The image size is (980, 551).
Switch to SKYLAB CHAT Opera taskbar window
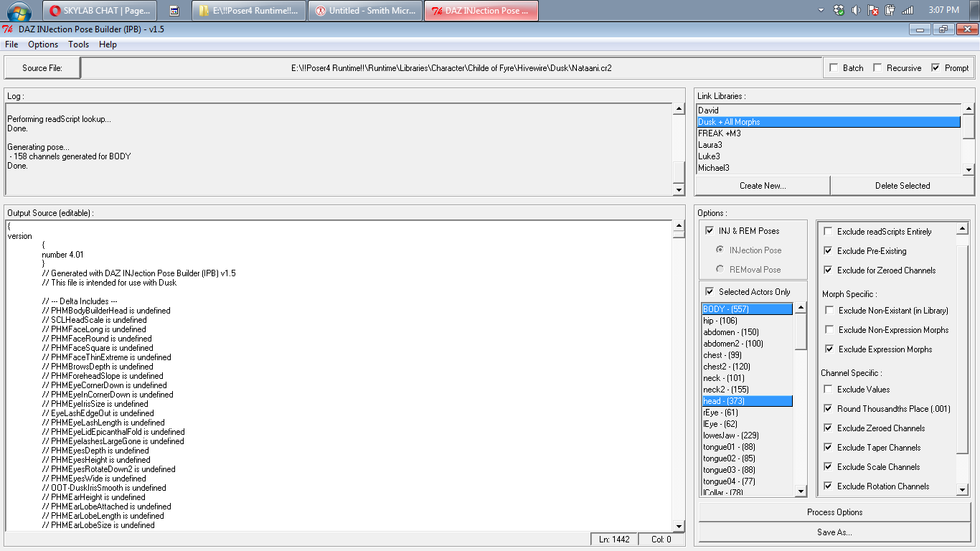(x=100, y=11)
